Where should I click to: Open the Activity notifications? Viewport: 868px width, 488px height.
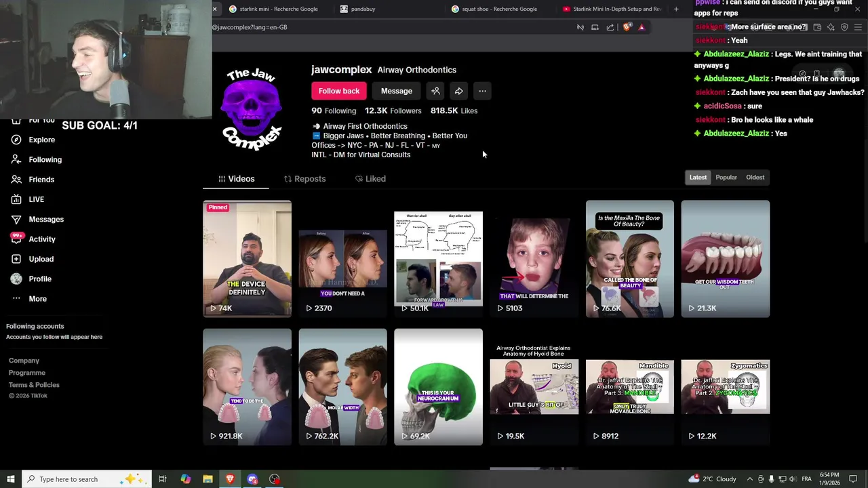click(33, 239)
